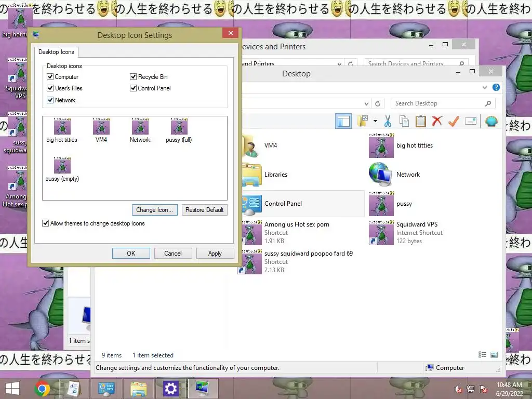The image size is (532, 399).
Task: Click the Windows Start button
Action: coord(12,389)
